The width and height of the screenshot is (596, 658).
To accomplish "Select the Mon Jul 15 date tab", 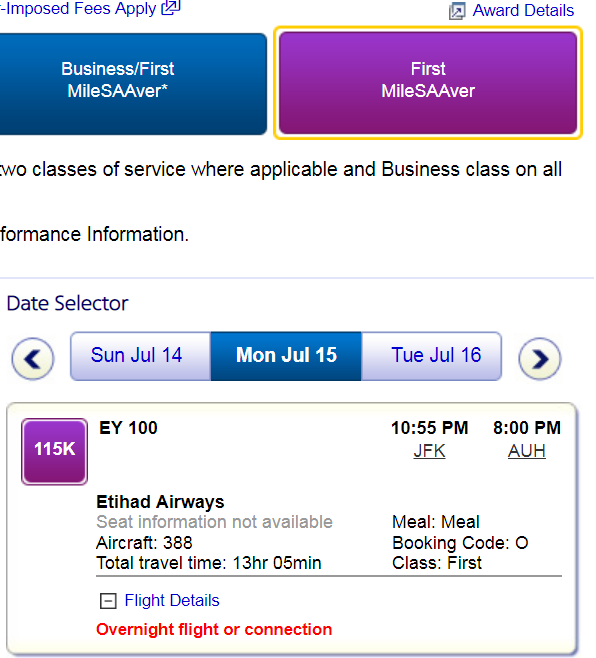I will point(286,356).
